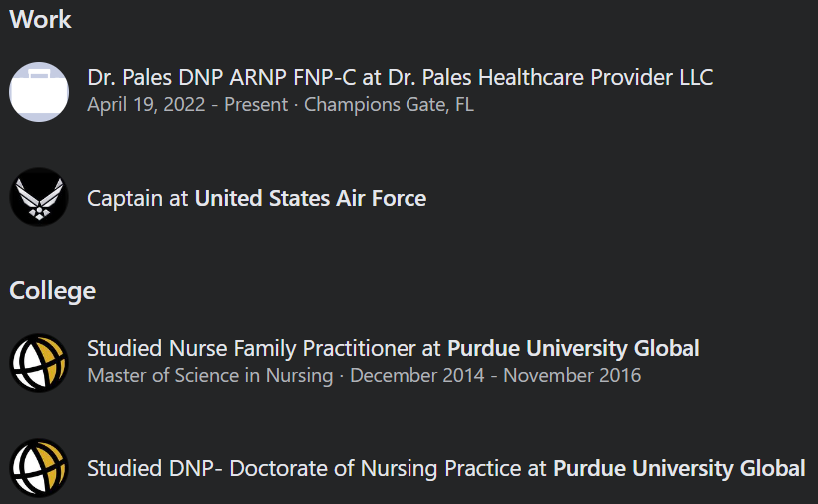Click the briefcase work icon
The width and height of the screenshot is (818, 504).
coord(39,92)
